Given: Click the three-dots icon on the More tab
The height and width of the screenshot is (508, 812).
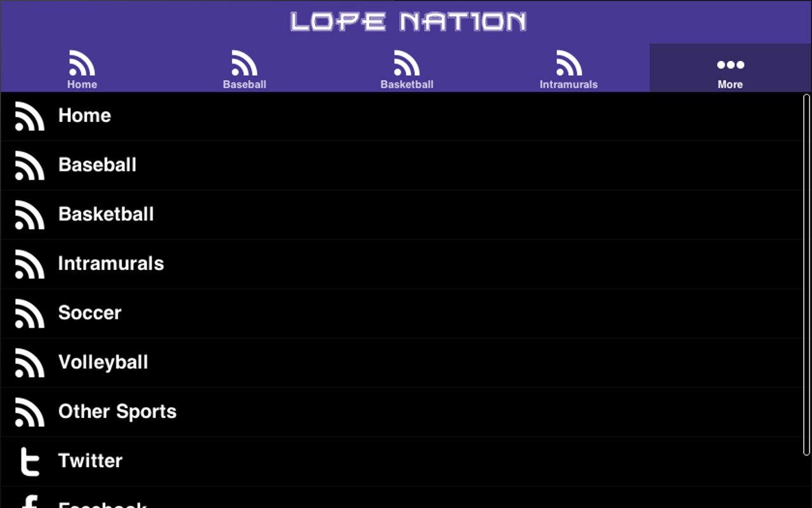Looking at the screenshot, I should coord(730,63).
